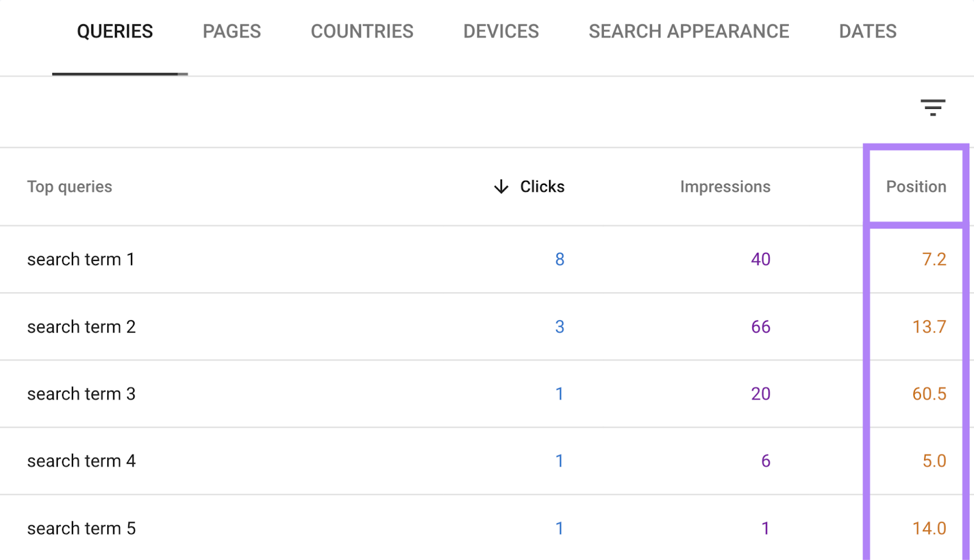Click the impressions value 40 for search term 1

click(x=760, y=259)
